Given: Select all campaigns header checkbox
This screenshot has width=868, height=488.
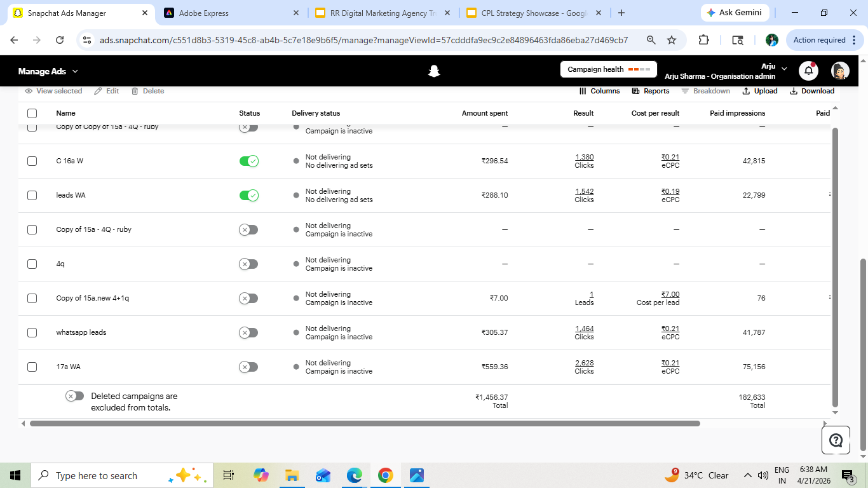Looking at the screenshot, I should (32, 113).
